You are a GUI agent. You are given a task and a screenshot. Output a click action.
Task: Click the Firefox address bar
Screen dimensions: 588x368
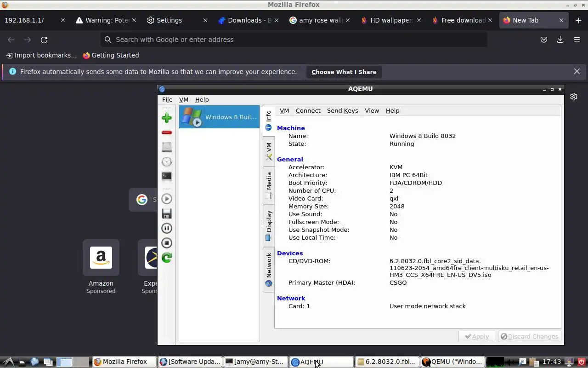pyautogui.click(x=294, y=40)
